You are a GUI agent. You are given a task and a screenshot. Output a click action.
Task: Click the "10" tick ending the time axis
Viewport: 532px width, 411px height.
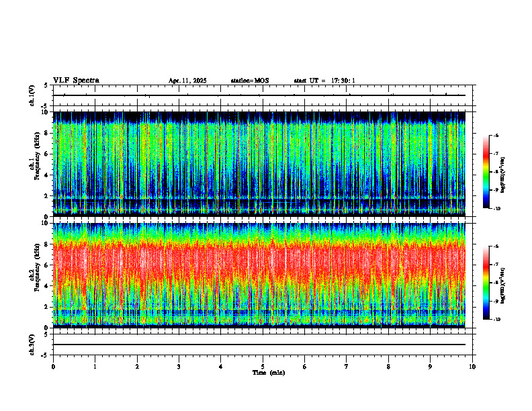pos(472,367)
